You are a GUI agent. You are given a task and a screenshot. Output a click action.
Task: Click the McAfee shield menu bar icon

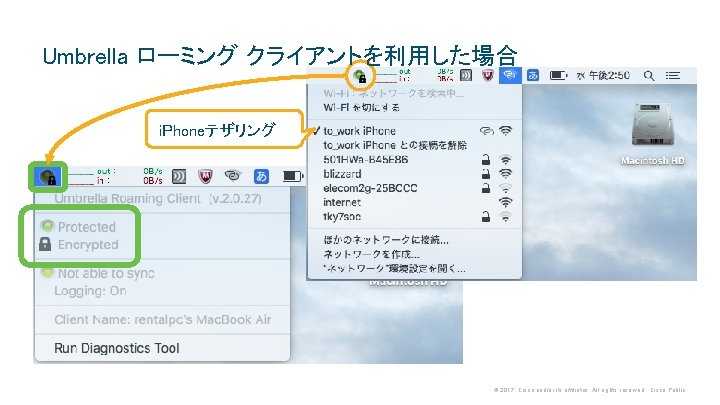pyautogui.click(x=488, y=75)
